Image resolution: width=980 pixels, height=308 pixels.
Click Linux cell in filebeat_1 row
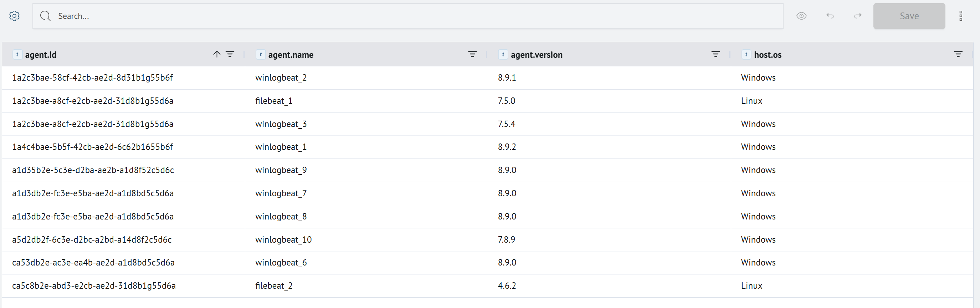click(x=852, y=101)
